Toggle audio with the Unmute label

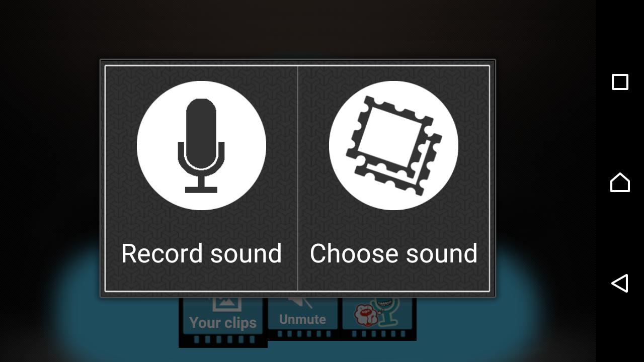click(302, 319)
